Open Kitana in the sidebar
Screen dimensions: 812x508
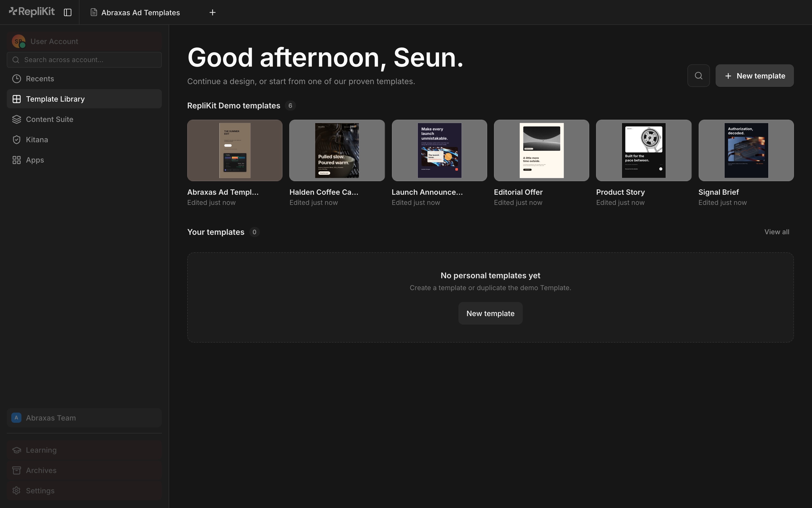pos(84,140)
